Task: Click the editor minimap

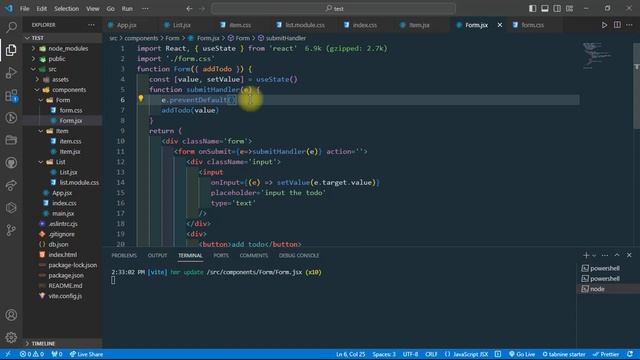Action: tap(599, 56)
